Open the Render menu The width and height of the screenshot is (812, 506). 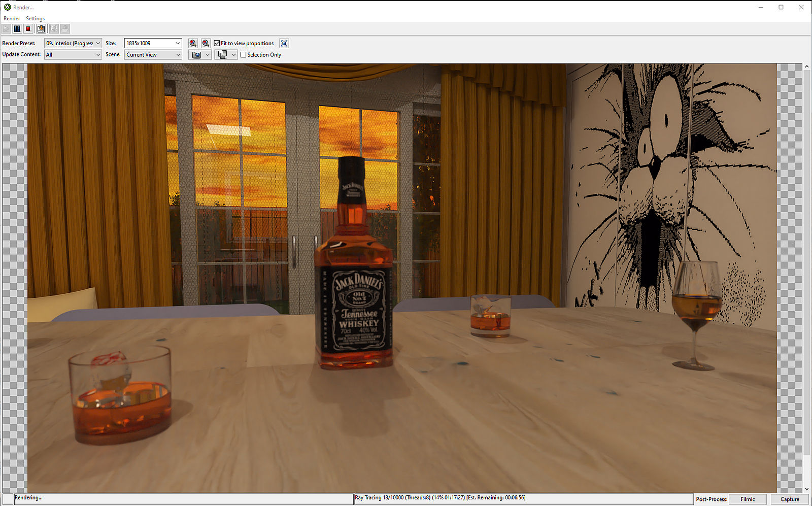click(x=12, y=18)
